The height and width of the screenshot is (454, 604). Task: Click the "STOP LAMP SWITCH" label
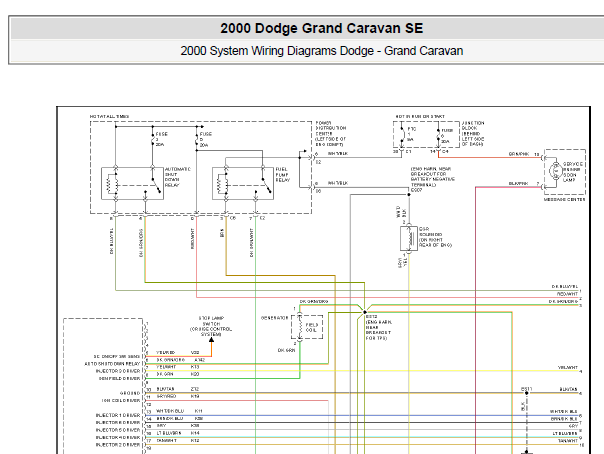coord(211,321)
